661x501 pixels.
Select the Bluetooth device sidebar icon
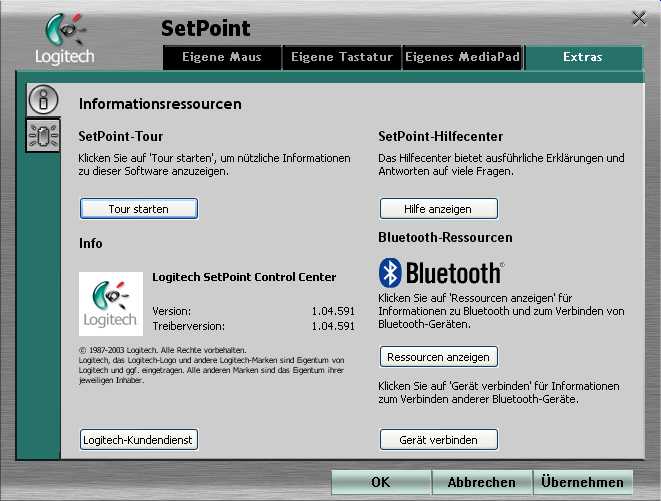tap(43, 136)
